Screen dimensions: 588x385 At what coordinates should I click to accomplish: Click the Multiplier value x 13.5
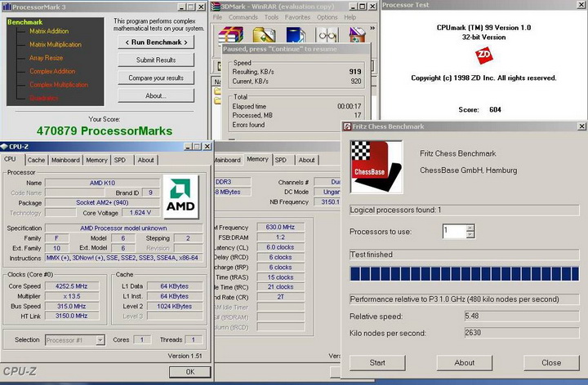point(72,296)
